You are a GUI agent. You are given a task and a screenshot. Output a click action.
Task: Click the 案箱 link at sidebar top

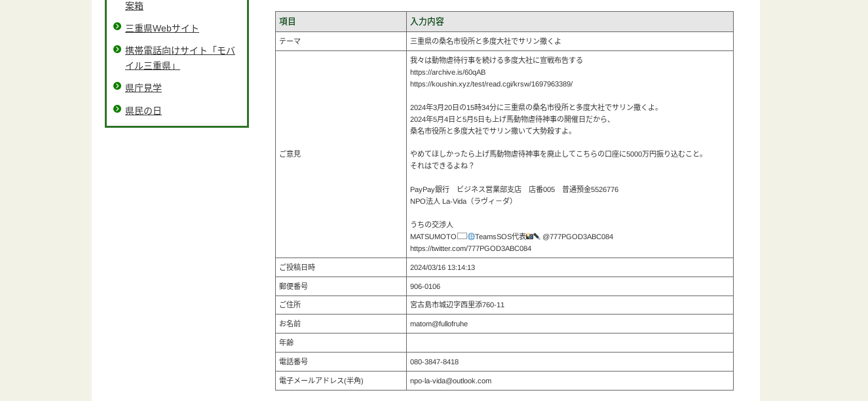click(134, 6)
